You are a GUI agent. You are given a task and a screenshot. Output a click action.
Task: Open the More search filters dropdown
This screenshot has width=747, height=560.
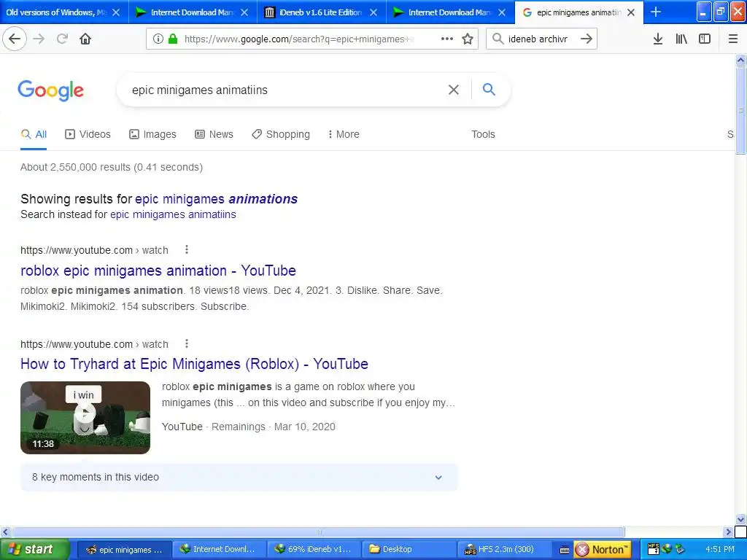coord(344,134)
